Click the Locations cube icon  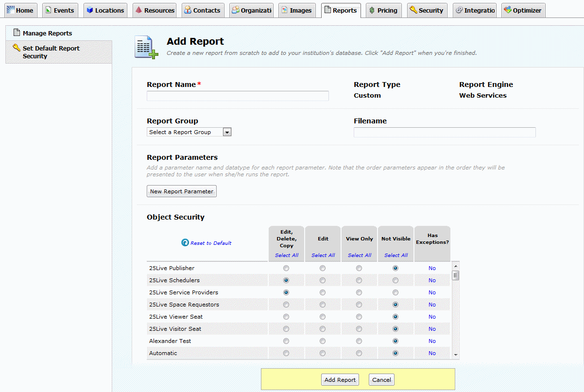[x=90, y=10]
